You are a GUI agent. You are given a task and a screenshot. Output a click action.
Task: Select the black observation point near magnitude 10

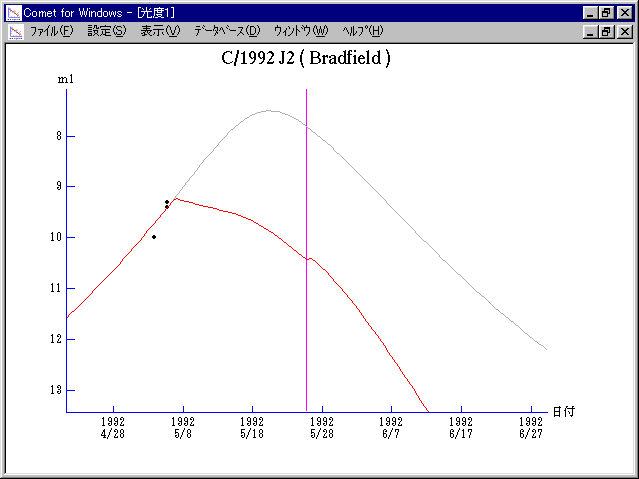(x=154, y=237)
